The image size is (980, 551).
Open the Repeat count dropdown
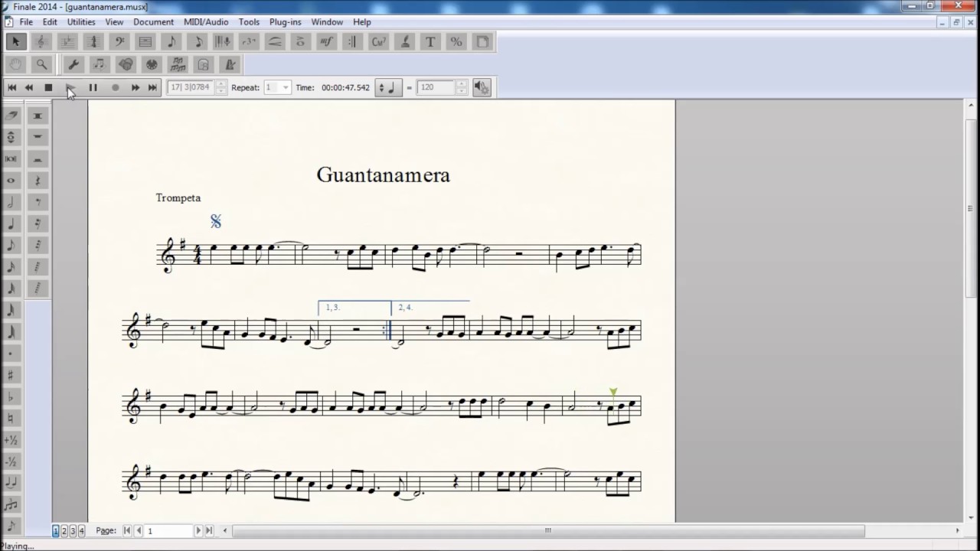point(286,87)
